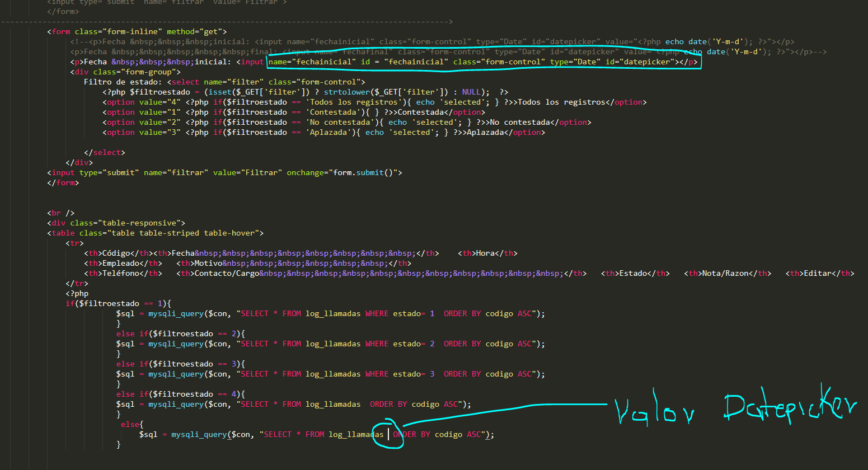The image size is (868, 470).
Task: Click the closing </tr> tag
Action: click(77, 283)
